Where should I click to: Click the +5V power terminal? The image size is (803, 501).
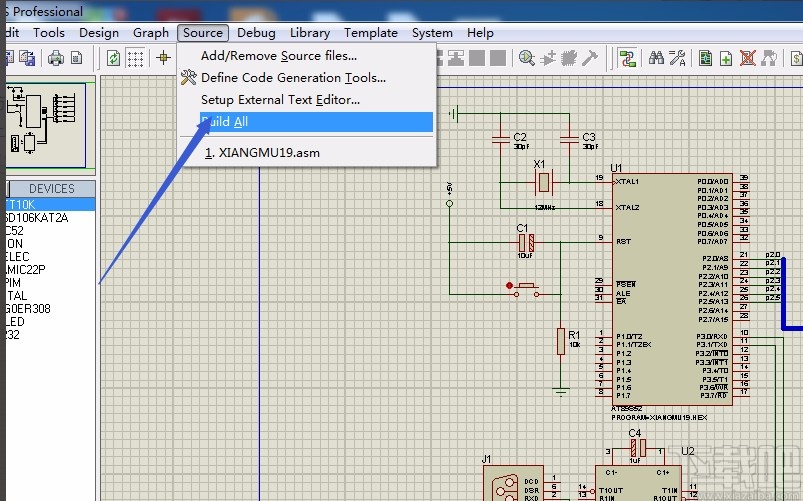coord(449,203)
